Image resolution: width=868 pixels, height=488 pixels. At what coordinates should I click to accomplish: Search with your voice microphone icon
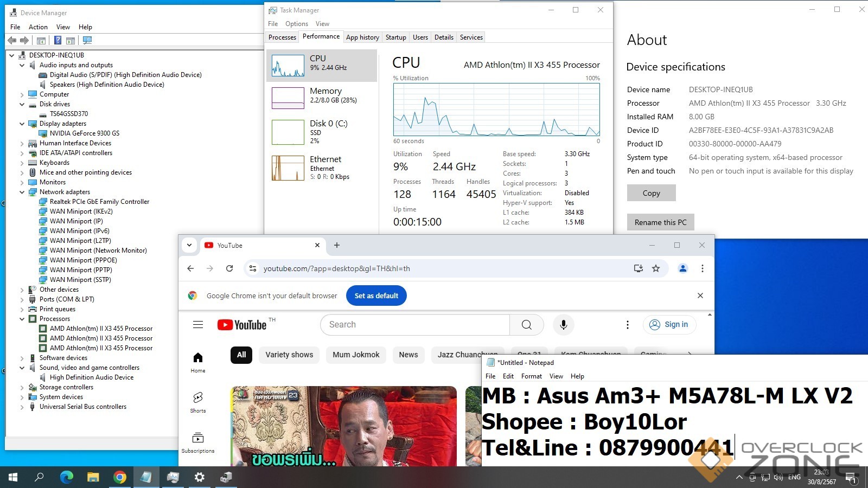point(564,325)
